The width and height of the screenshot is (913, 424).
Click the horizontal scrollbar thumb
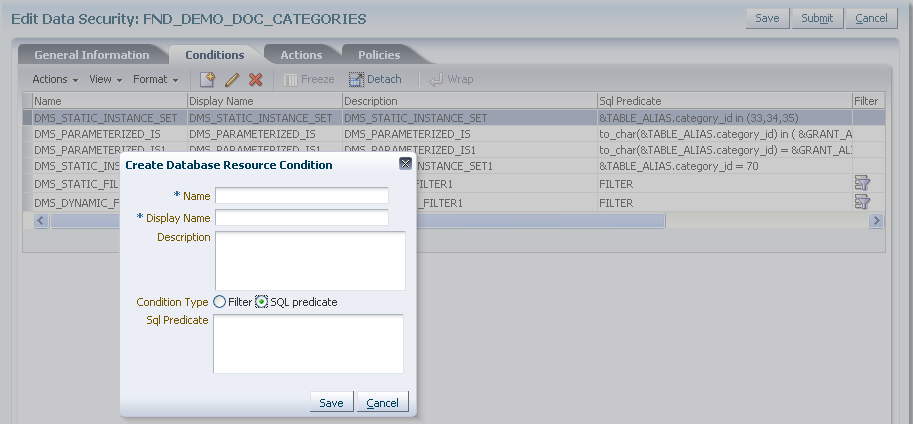click(358, 221)
